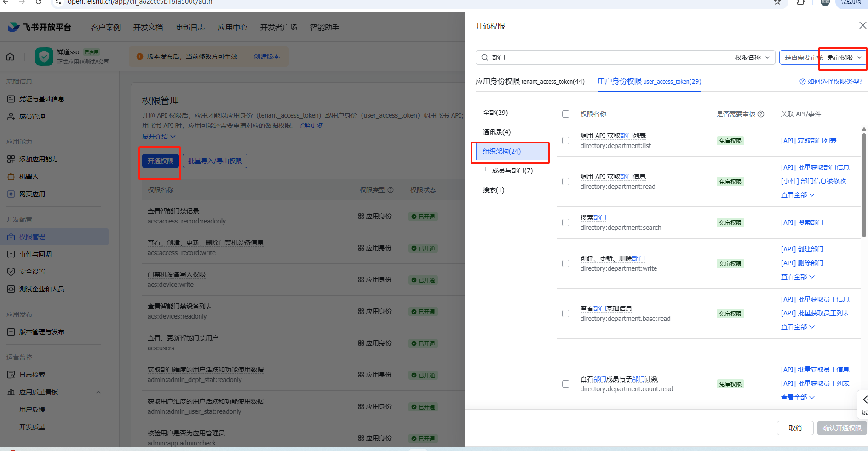Click the 禅道sso app shield icon
This screenshot has height=451, width=868.
point(44,57)
